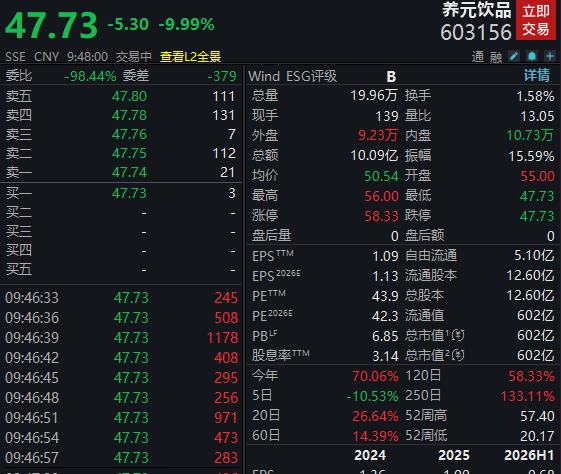
Task: Select the 买一 bid price 47.73
Action: tap(129, 193)
